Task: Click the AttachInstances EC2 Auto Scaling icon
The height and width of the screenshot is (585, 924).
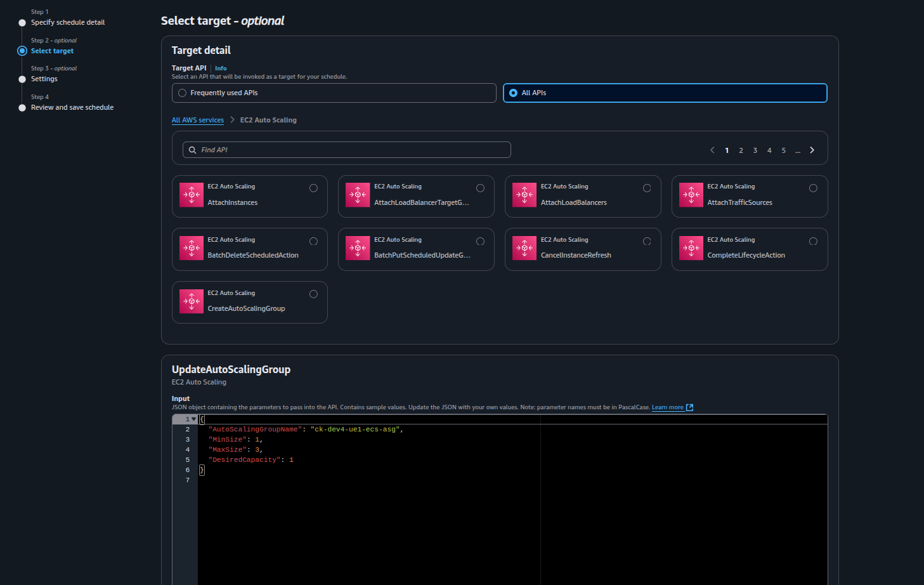Action: coord(192,195)
